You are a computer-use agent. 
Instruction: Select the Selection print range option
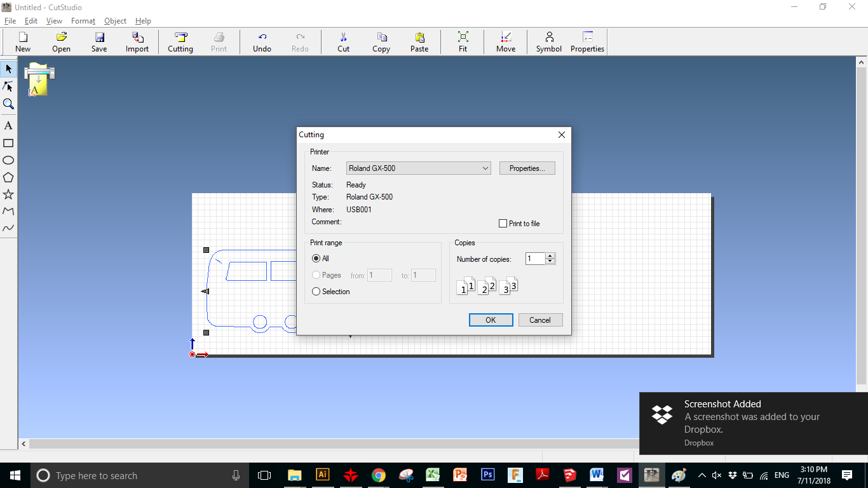pyautogui.click(x=316, y=292)
